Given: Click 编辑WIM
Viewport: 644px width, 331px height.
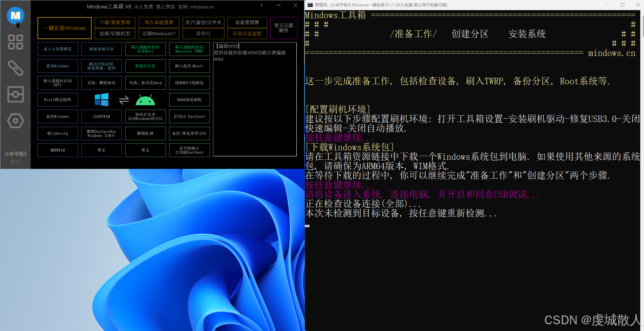Looking at the screenshot, I should 58,150.
